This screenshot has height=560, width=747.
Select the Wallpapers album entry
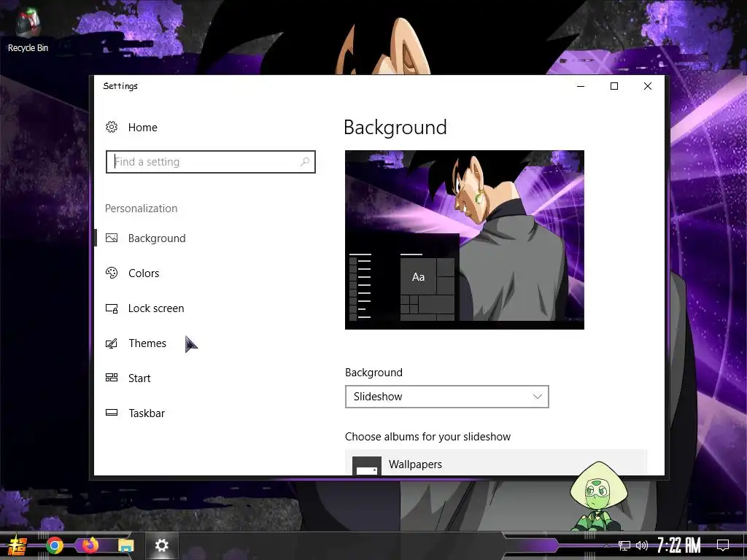coord(496,462)
